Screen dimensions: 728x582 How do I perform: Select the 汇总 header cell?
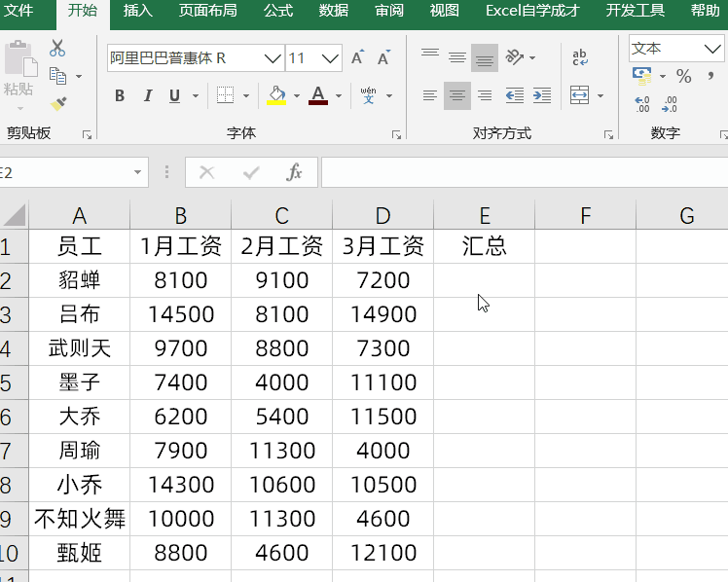(x=485, y=246)
